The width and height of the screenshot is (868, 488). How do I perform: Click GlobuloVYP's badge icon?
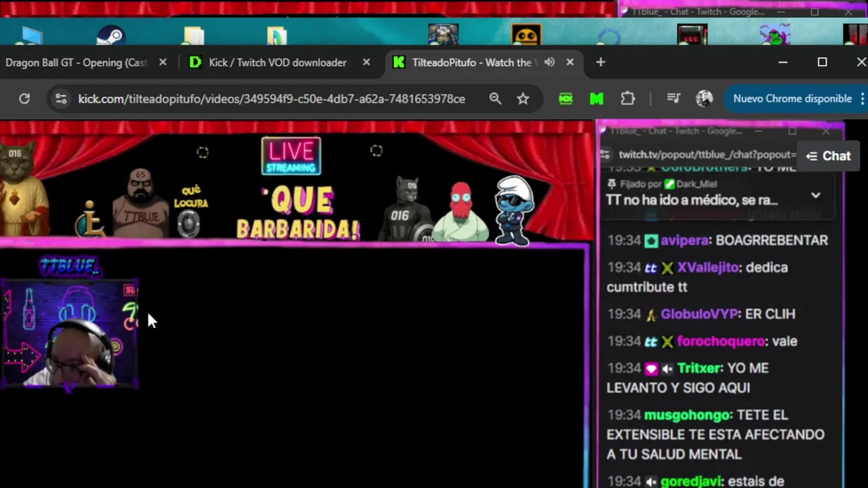click(x=651, y=314)
